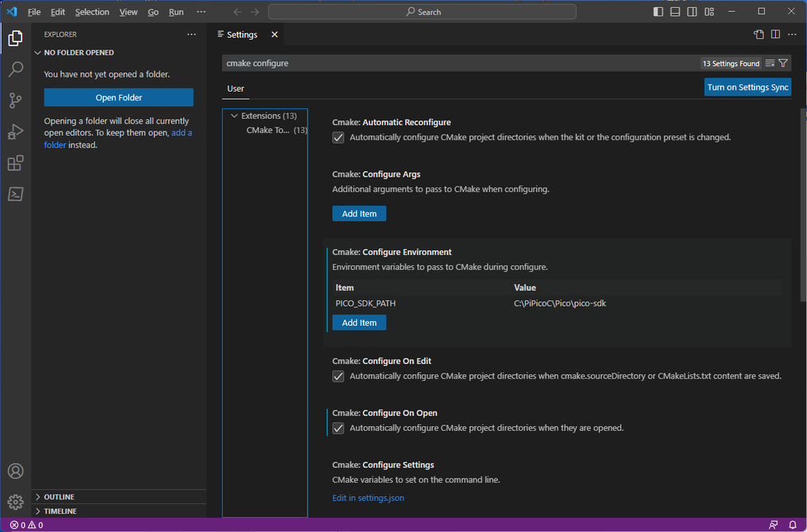
Task: Open the Extensions view
Action: tap(15, 163)
